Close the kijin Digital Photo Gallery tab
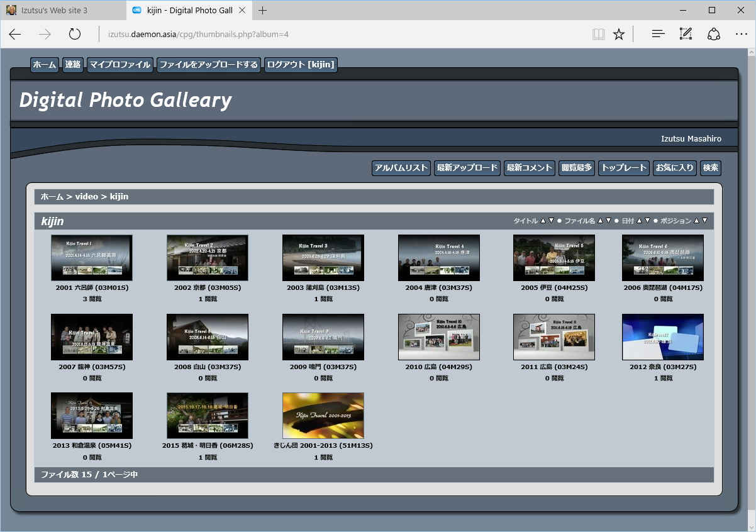 pyautogui.click(x=243, y=10)
